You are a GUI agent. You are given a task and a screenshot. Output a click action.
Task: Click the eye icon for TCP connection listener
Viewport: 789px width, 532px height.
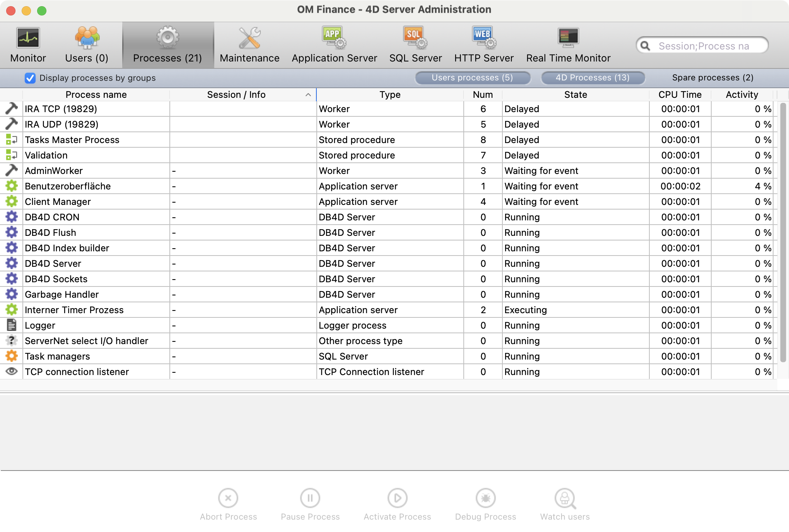[x=12, y=372]
